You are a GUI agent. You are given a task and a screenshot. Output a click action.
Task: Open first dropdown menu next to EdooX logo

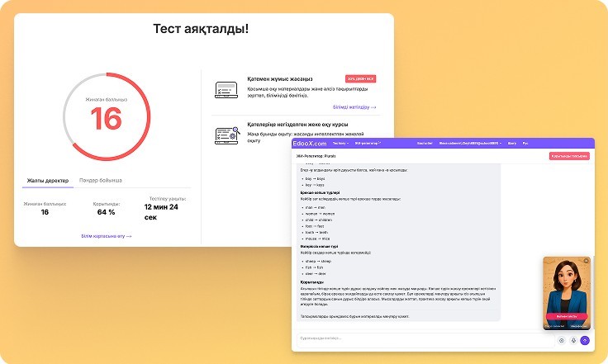click(340, 144)
